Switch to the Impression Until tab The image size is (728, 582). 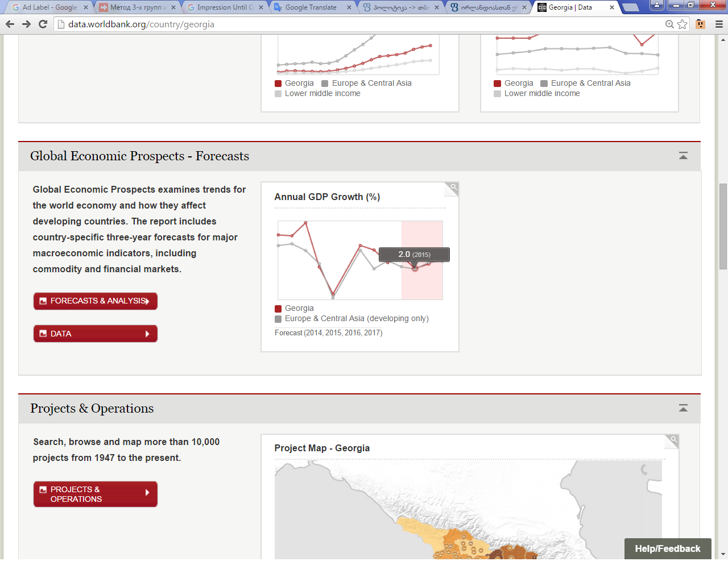click(225, 7)
